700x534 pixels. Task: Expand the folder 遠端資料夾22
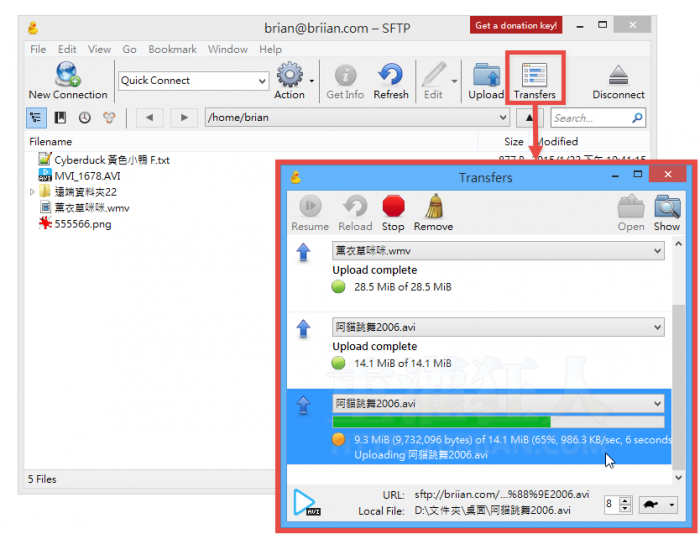pos(33,191)
